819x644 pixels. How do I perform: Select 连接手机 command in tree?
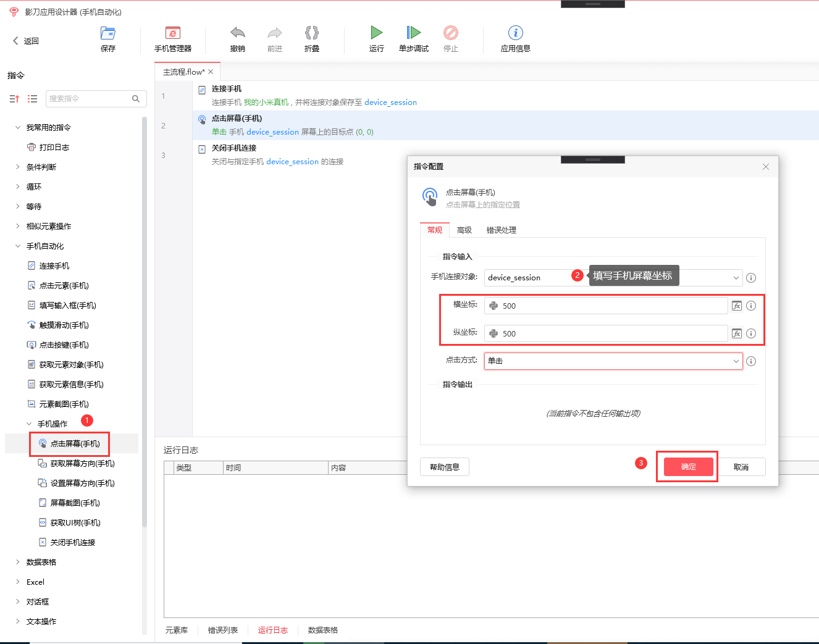(48, 266)
